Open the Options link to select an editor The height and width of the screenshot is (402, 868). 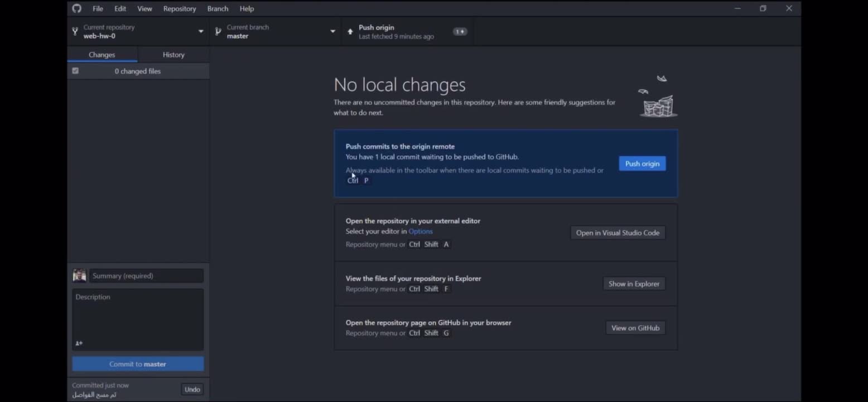[421, 231]
